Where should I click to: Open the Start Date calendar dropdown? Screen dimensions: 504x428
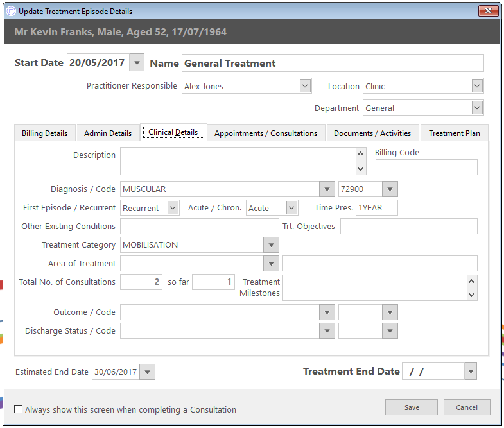[137, 62]
